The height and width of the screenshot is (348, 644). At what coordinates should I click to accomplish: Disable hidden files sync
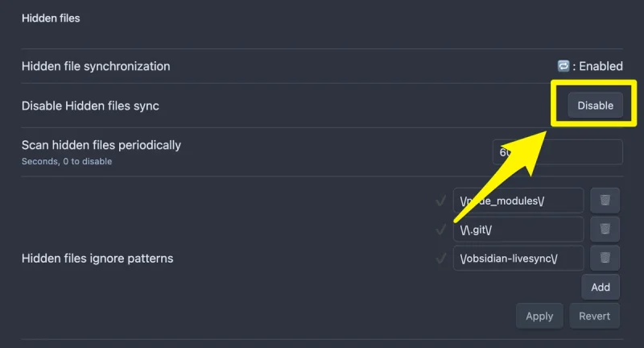point(595,106)
